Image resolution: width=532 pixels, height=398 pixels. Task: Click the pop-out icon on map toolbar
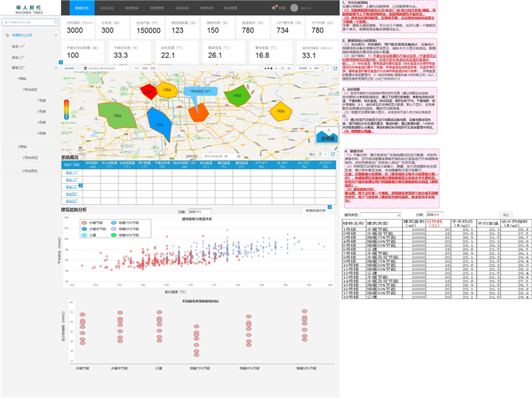click(x=335, y=69)
